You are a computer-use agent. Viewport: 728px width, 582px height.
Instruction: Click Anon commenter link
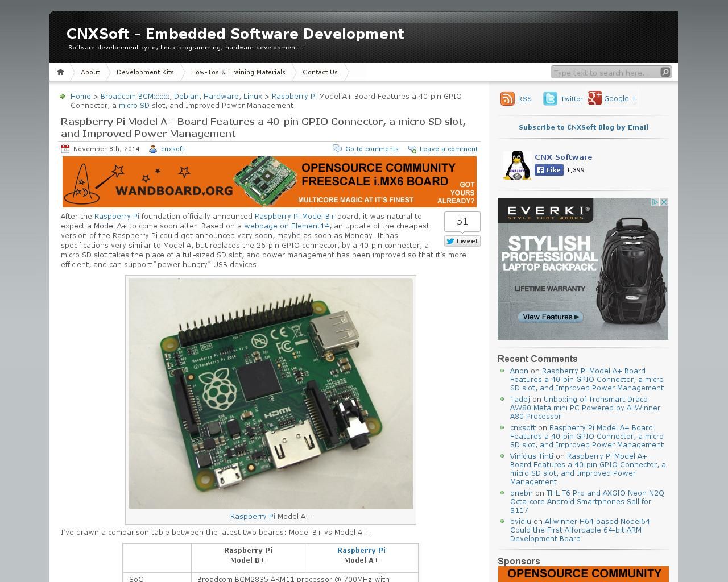pyautogui.click(x=519, y=371)
